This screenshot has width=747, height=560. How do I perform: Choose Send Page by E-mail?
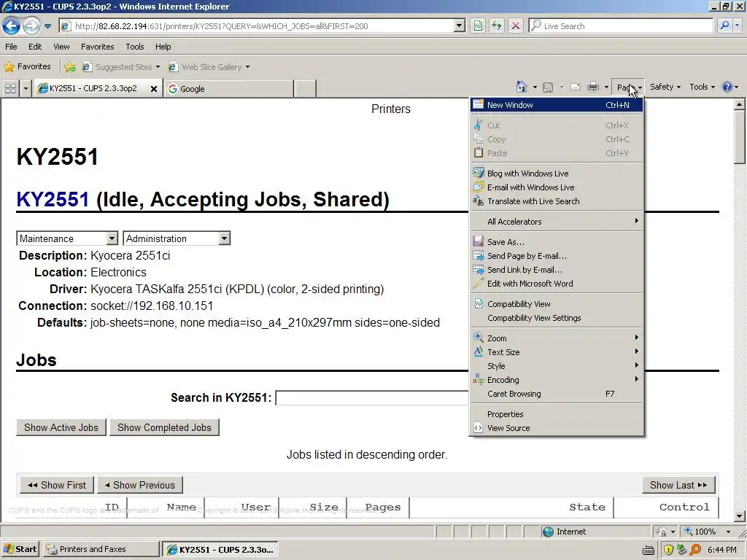[x=557, y=256]
